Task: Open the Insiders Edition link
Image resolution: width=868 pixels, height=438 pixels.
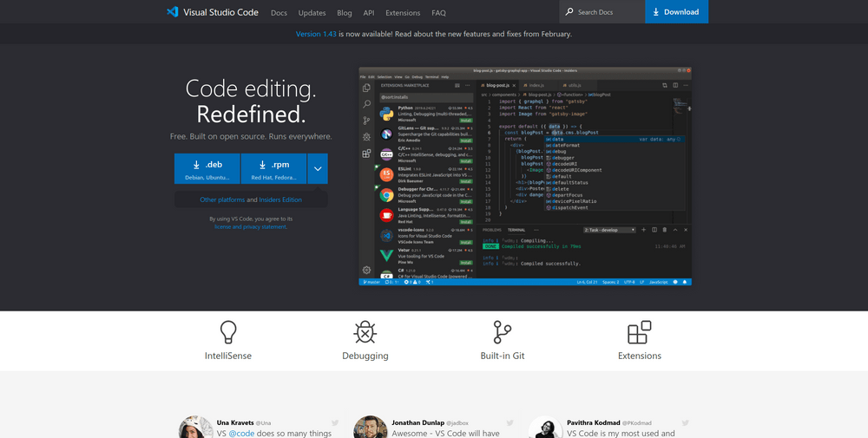Action: (280, 199)
